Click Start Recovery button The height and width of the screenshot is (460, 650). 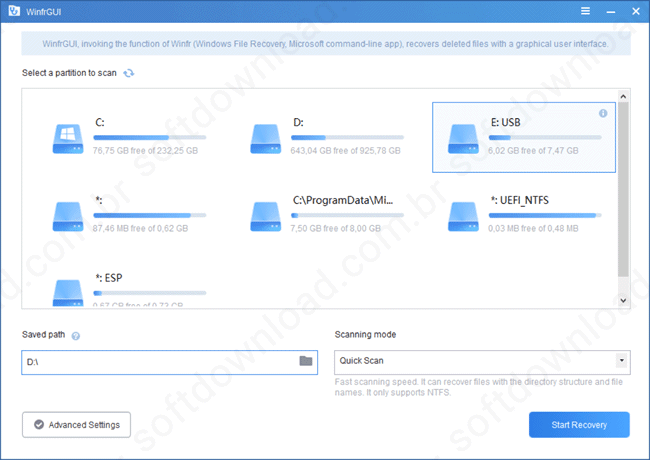[x=579, y=424]
